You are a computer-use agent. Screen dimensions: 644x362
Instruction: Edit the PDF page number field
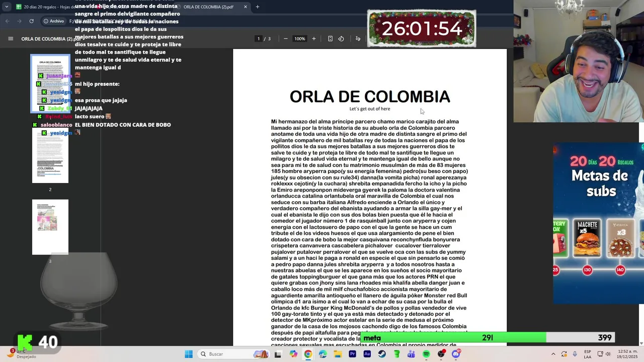pyautogui.click(x=259, y=39)
